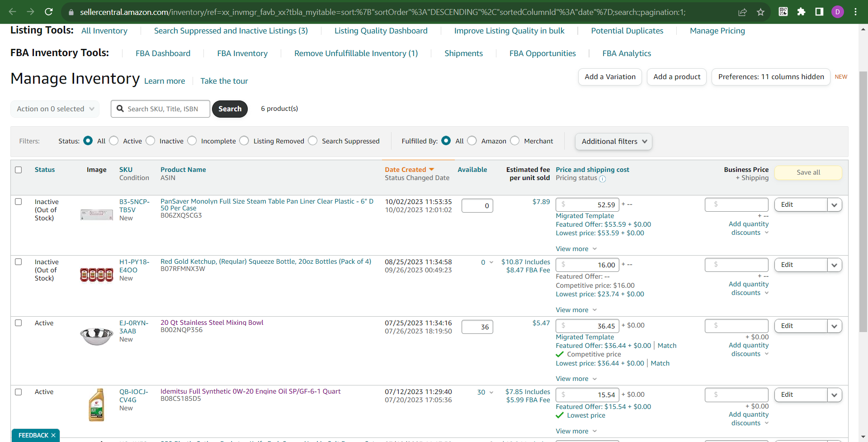Screen dimensions: 868x442
Task: Toggle the browser side panel icon
Action: point(819,12)
